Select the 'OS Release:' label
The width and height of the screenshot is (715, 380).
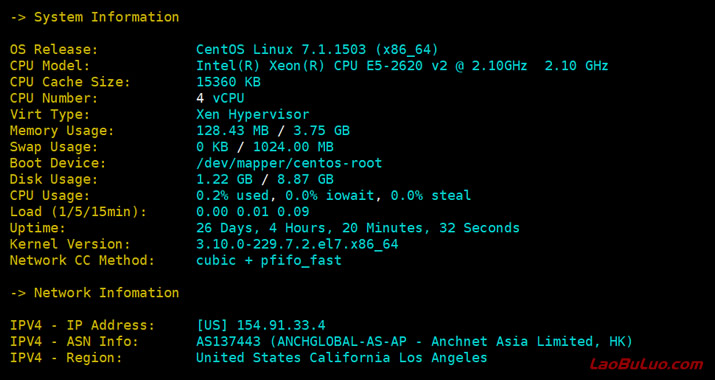pos(54,49)
